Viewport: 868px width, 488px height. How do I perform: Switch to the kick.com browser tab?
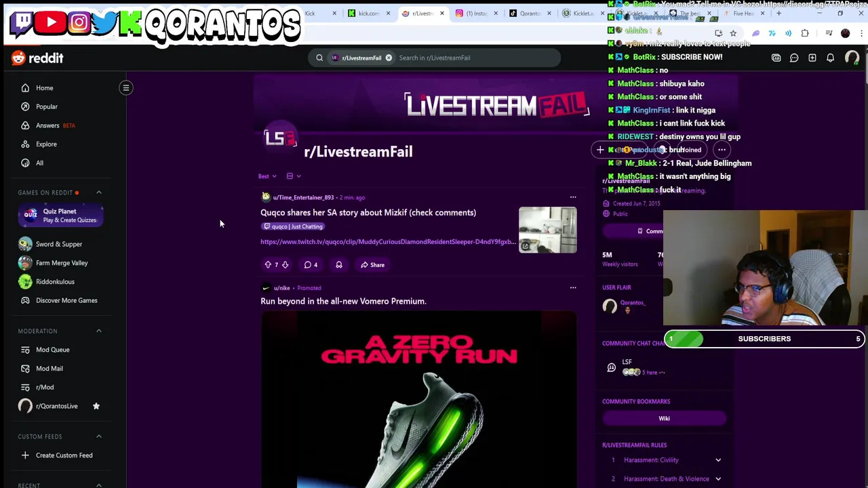coord(368,14)
